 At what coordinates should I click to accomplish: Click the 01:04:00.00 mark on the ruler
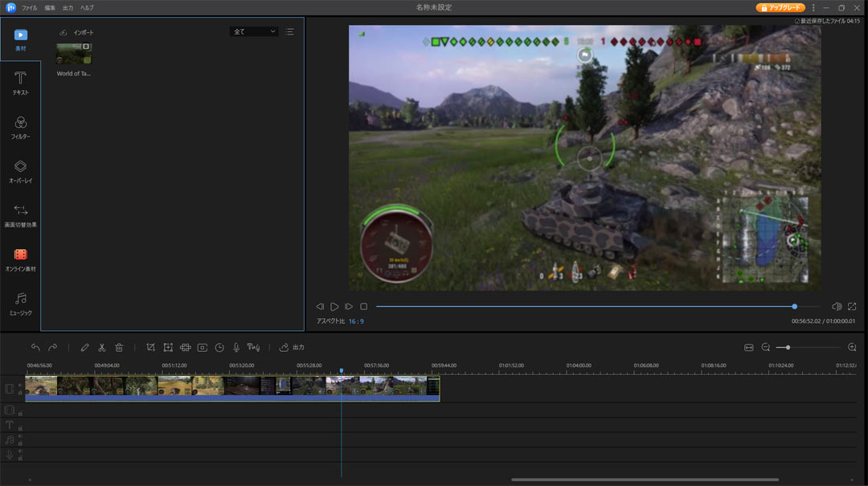point(579,366)
